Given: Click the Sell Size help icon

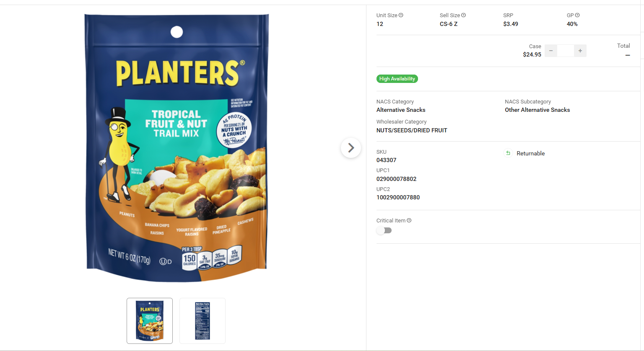Looking at the screenshot, I should pos(463,15).
